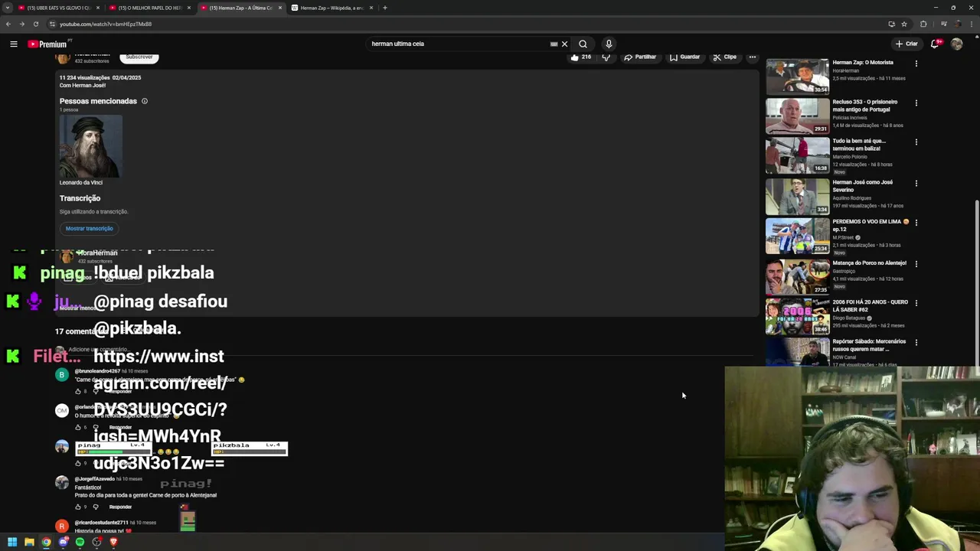Open the Criar create menu
The height and width of the screenshot is (551, 980).
click(x=906, y=44)
